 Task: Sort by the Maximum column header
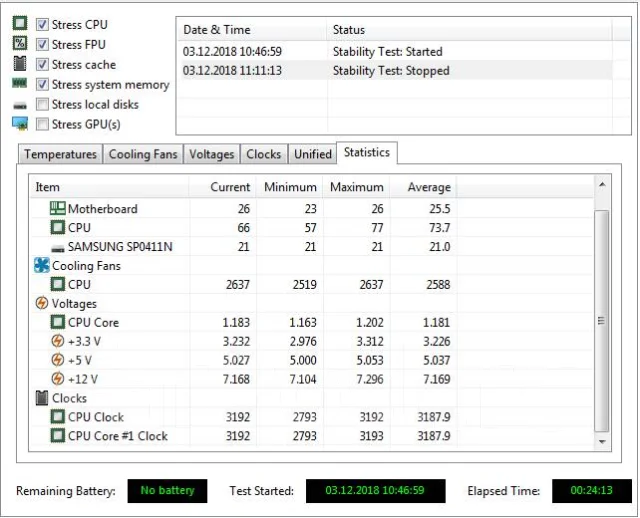(356, 187)
